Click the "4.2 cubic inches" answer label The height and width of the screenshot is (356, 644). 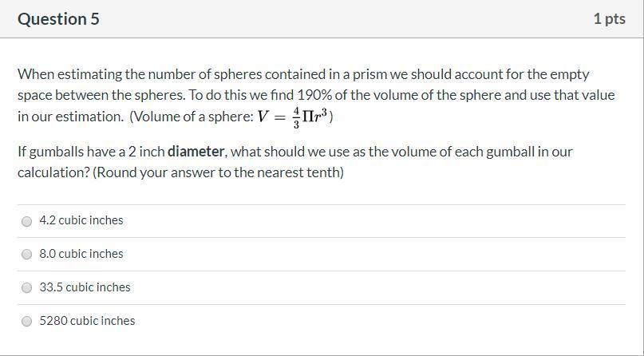click(x=81, y=220)
